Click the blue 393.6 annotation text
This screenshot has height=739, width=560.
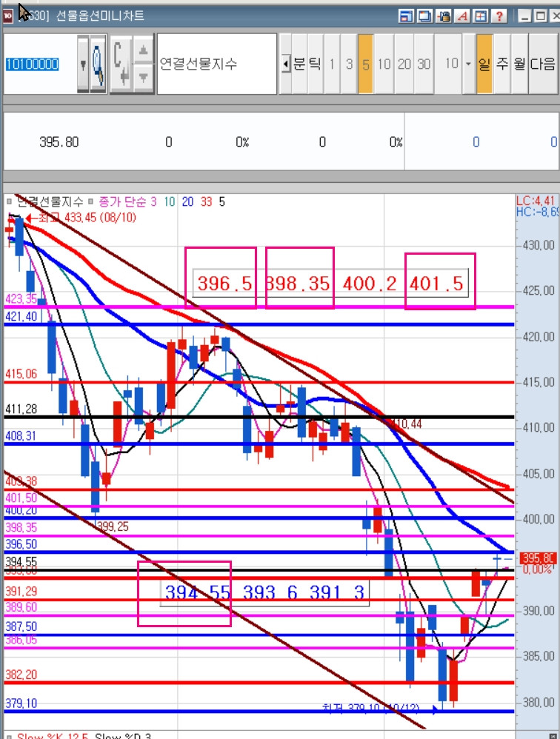270,592
